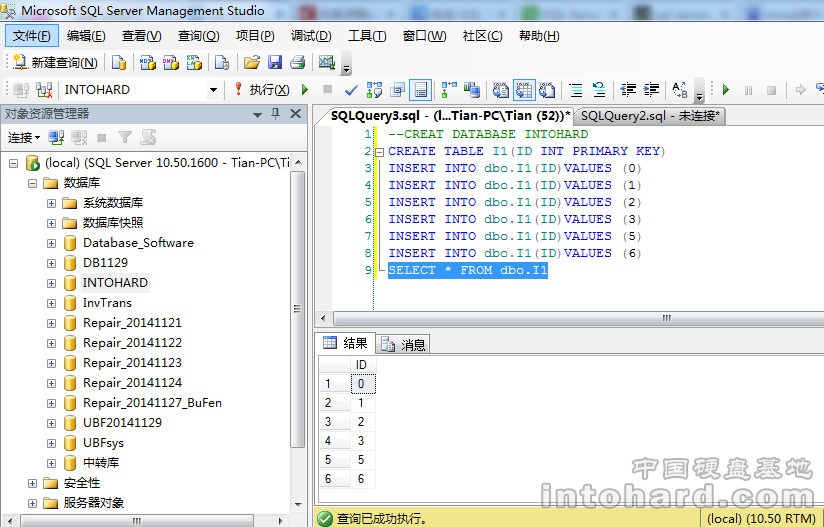Screen dimensions: 824x527
Task: Switch to the SQLQuery2.sql tab
Action: click(650, 116)
